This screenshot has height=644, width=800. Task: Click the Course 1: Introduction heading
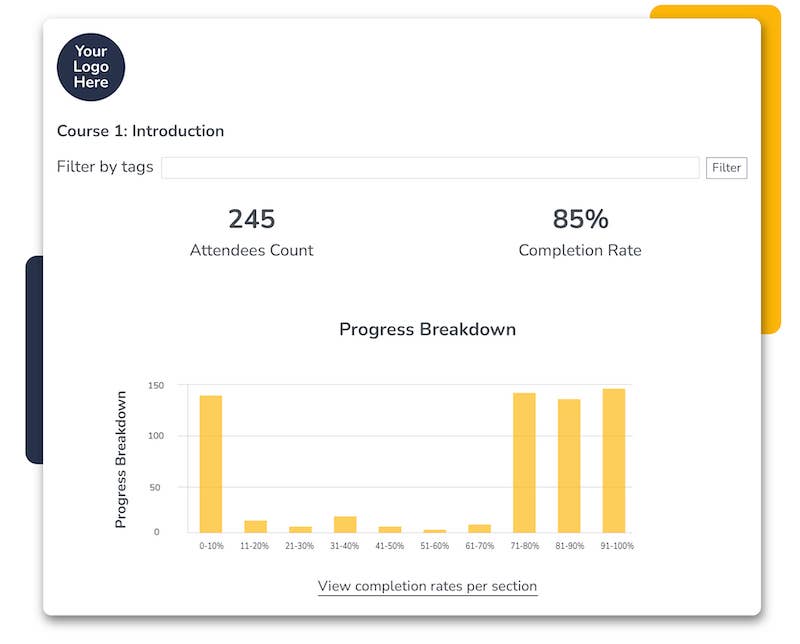(140, 131)
